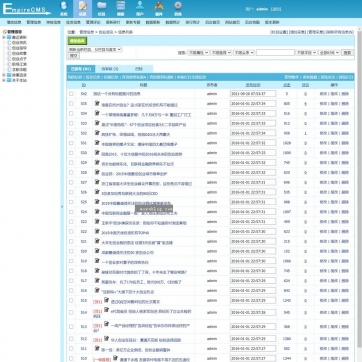Click the title-image icon in row ID 526
The height and width of the screenshot is (362, 362).
97,192
